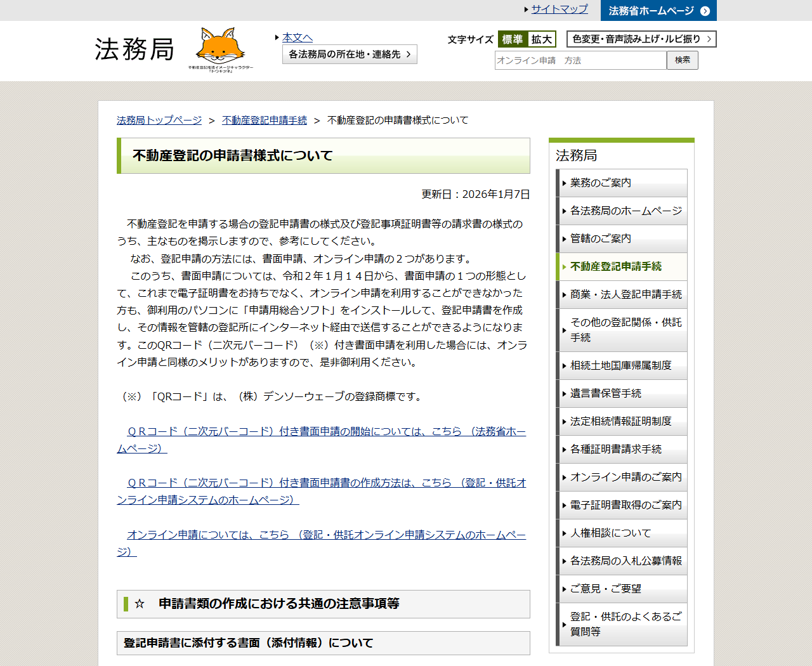Open 登記・供託のよくあるご質問 sidebar item
Image resolution: width=812 pixels, height=666 pixels.
(622, 624)
